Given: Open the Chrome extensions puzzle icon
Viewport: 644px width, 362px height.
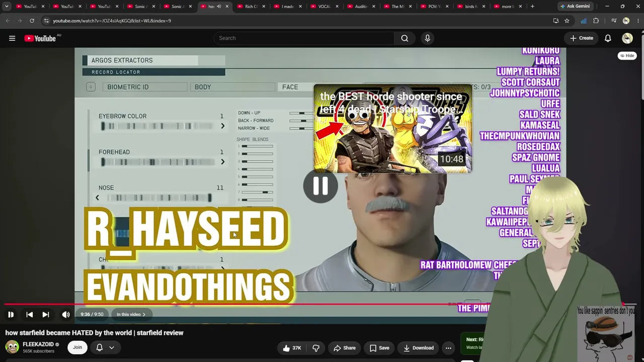Looking at the screenshot, I should click(x=596, y=21).
